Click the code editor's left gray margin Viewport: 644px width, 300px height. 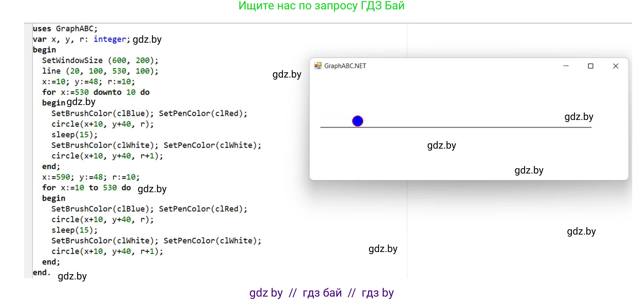28,150
